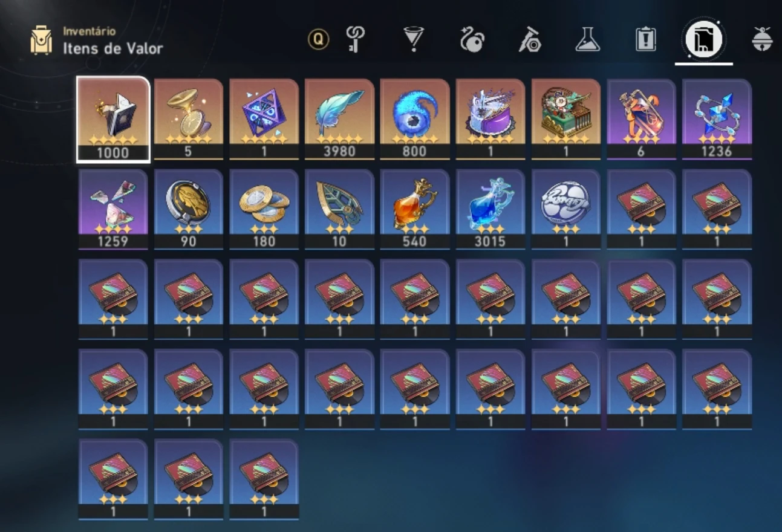Viewport: 782px width, 532px height.
Task: Select the golden trumpet item with 5
Action: click(188, 119)
